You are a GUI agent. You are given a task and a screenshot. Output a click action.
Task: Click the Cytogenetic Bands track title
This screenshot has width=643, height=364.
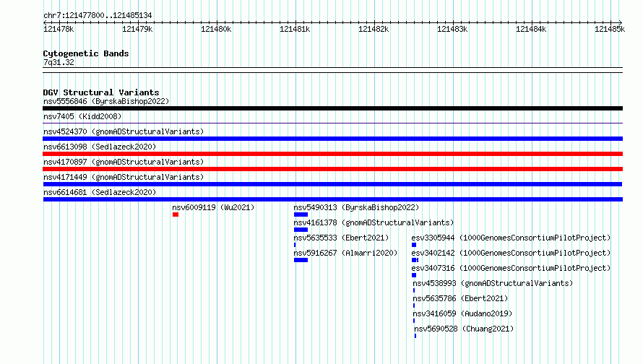point(86,53)
